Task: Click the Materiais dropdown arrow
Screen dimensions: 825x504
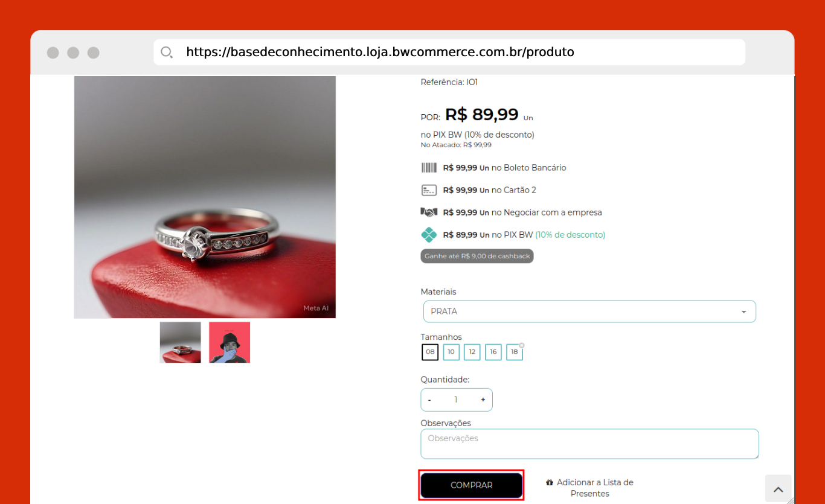Action: coord(744,312)
